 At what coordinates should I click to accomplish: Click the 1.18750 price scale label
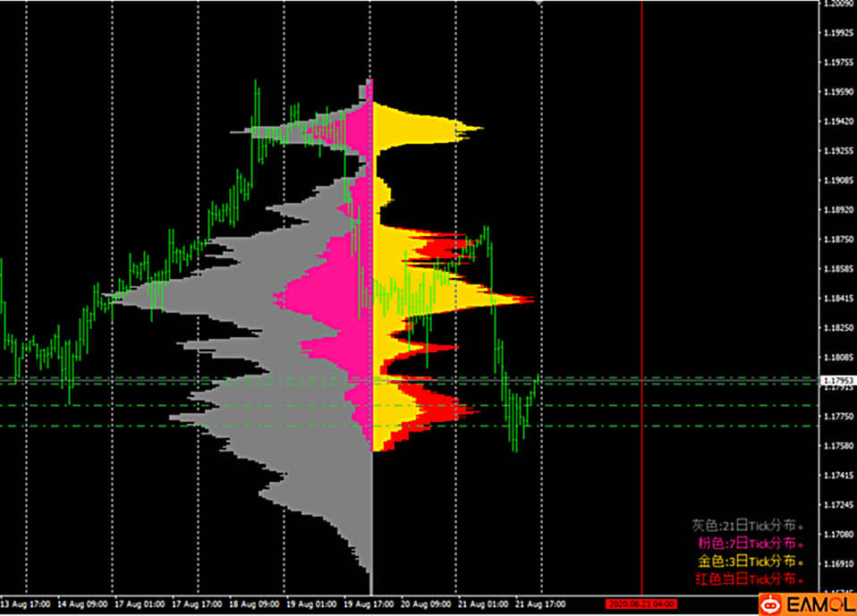[839, 240]
